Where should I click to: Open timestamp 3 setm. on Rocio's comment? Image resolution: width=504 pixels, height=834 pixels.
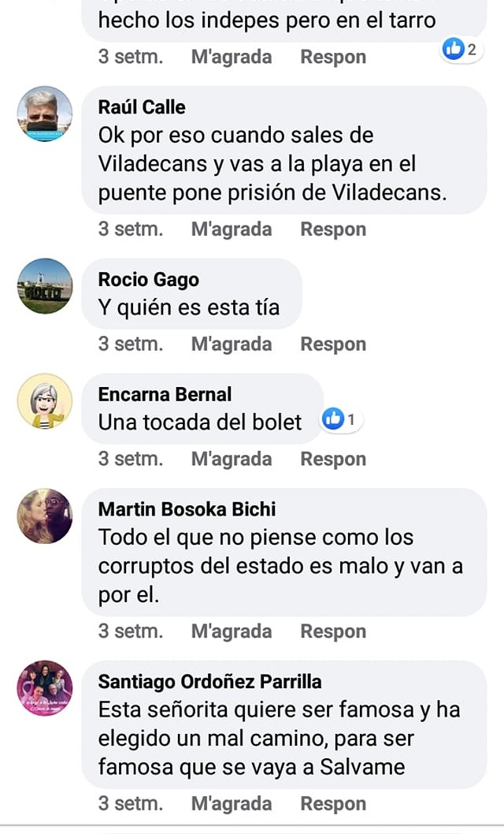131,344
